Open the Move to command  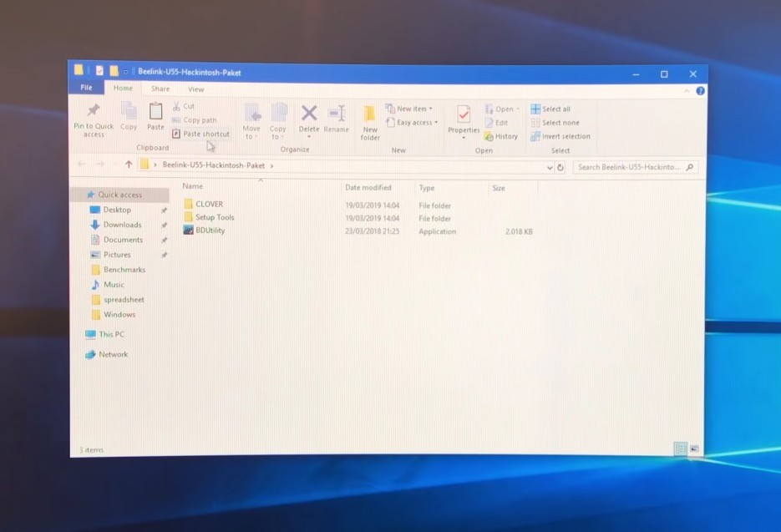click(x=251, y=122)
